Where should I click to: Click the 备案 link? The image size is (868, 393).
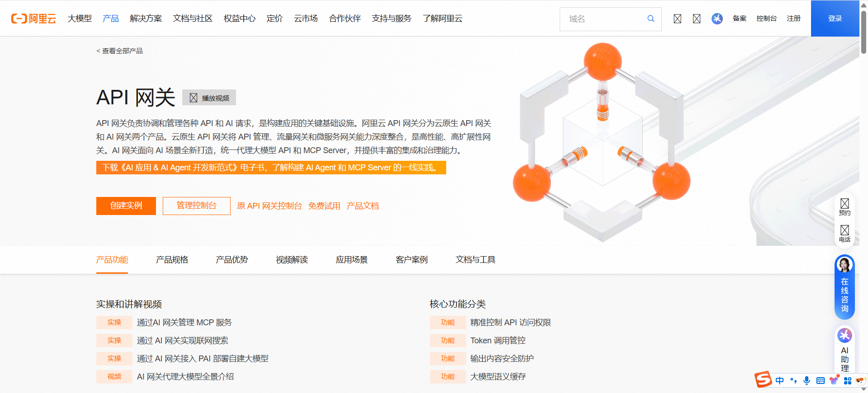click(740, 19)
